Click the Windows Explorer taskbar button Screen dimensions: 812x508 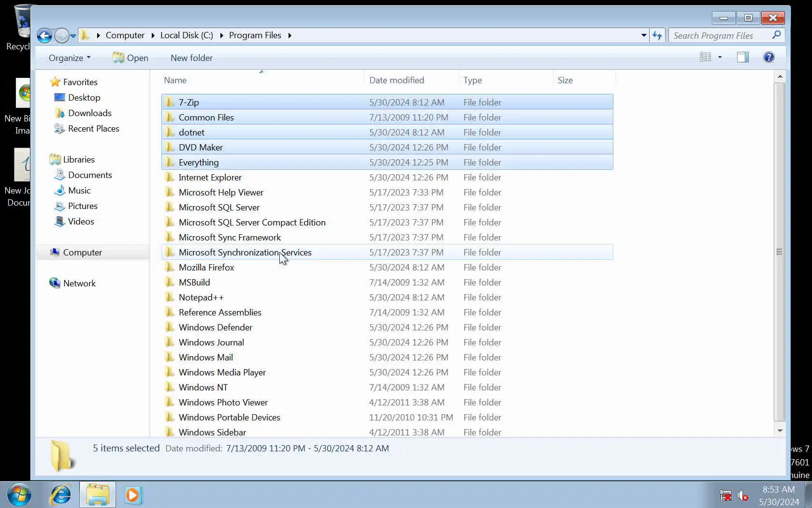[98, 495]
